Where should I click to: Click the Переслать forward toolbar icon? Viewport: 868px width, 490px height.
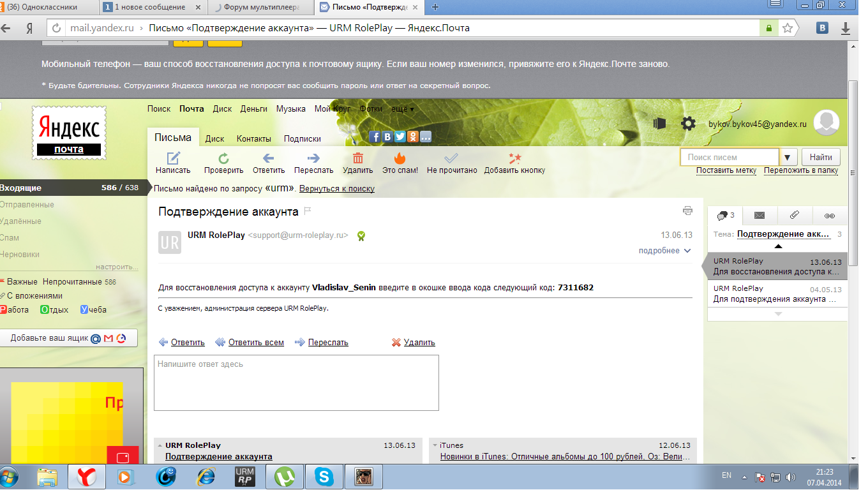[313, 158]
